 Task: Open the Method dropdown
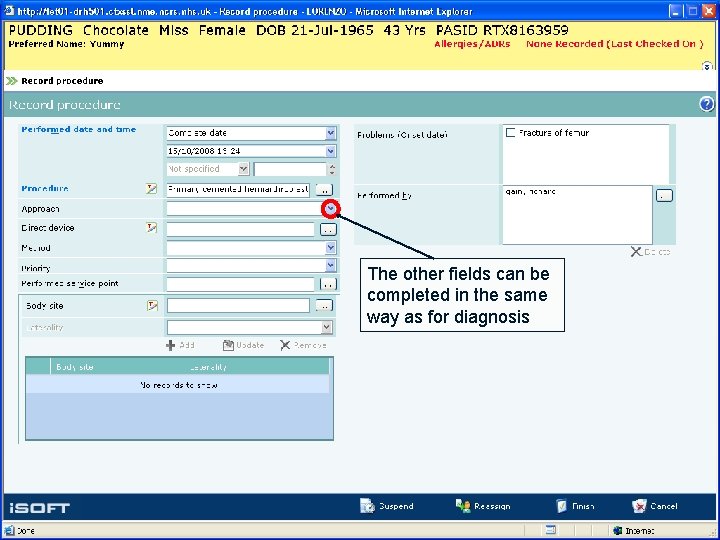pyautogui.click(x=331, y=248)
